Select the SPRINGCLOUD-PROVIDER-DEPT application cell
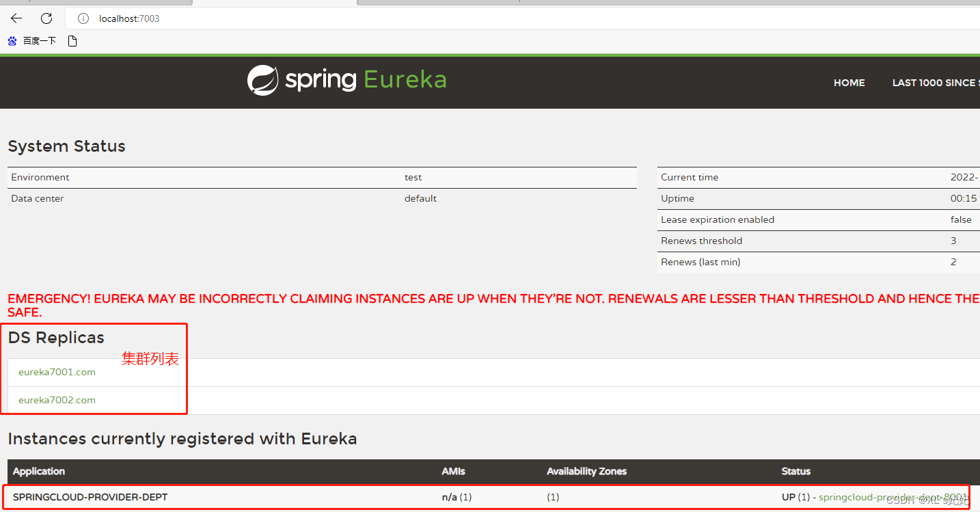980x512 pixels. tap(90, 497)
